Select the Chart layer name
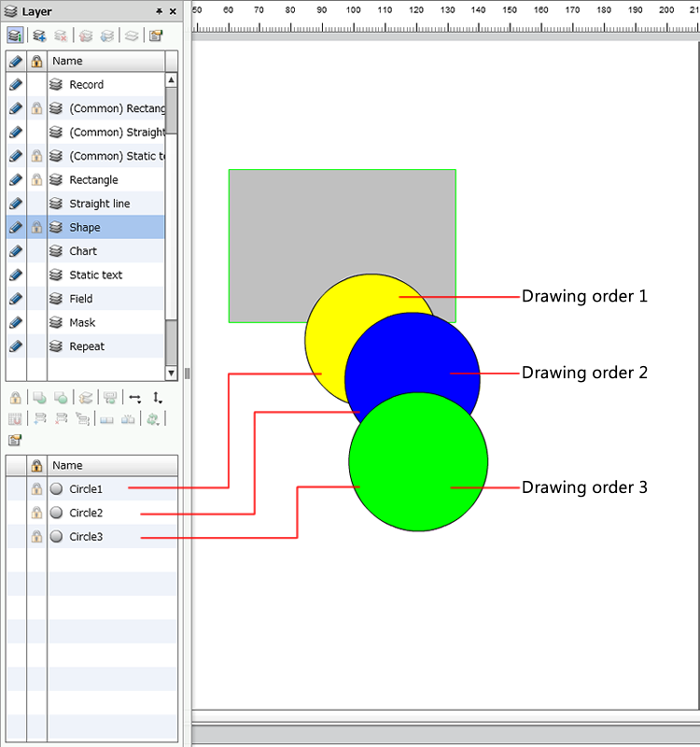The image size is (700, 747). click(83, 251)
